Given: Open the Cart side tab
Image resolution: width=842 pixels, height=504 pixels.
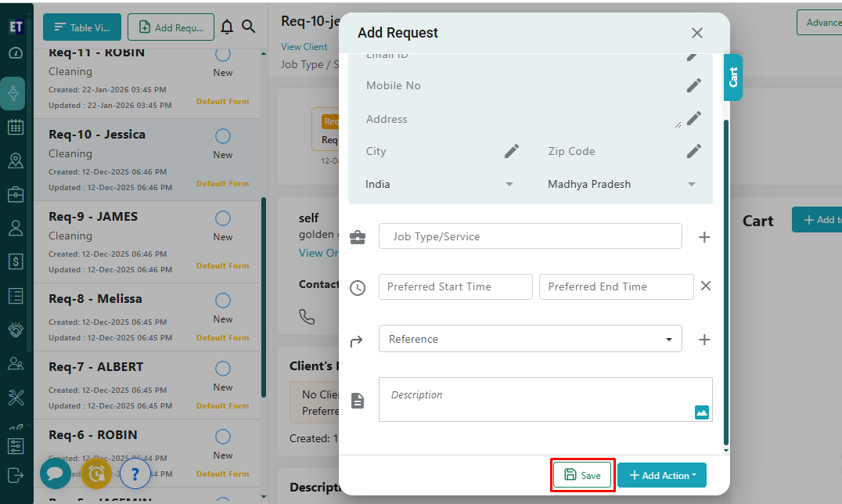Looking at the screenshot, I should coord(733,77).
